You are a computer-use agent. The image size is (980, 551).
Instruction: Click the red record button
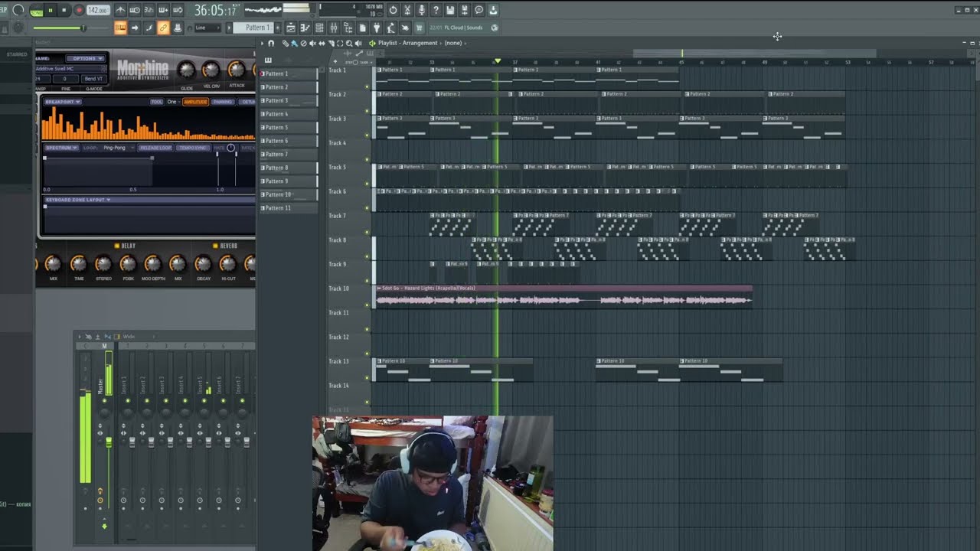78,11
